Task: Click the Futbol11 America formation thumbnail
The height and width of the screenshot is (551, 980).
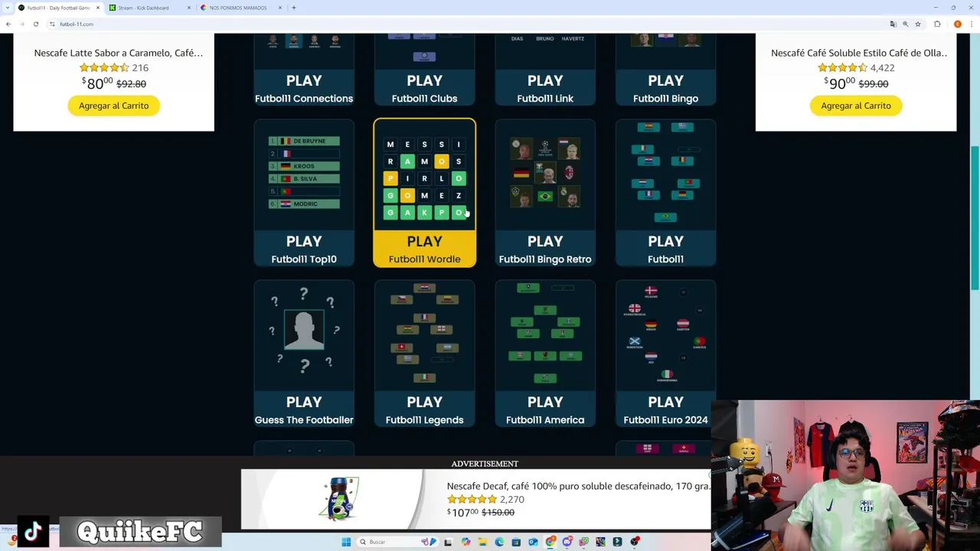Action: [545, 334]
